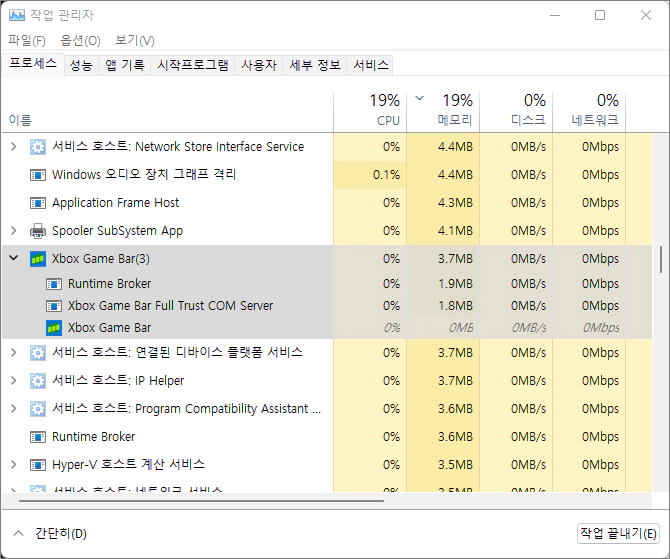Select the Xbox Game Bar Full Trust COM Server text
Viewport: 670px width, 559px height.
click(x=170, y=306)
